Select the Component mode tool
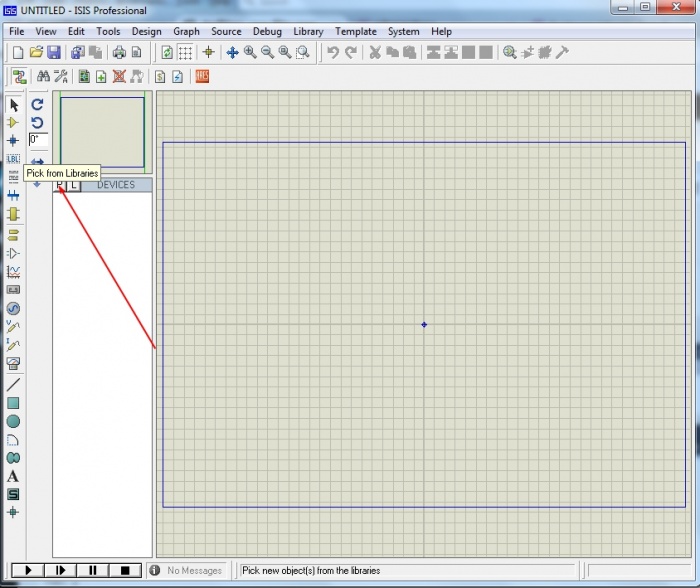 click(13, 123)
